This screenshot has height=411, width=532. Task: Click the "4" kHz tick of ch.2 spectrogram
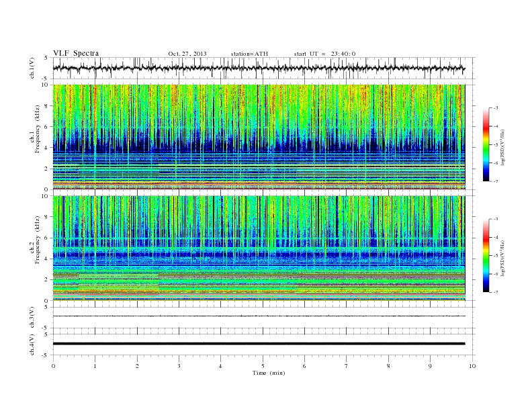47,259
